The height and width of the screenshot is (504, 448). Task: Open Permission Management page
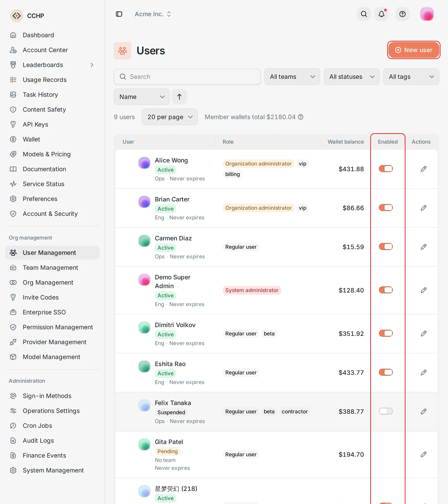pyautogui.click(x=52, y=327)
